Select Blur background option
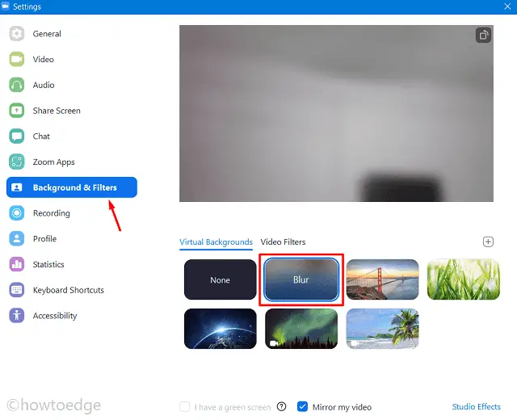 [x=301, y=279]
